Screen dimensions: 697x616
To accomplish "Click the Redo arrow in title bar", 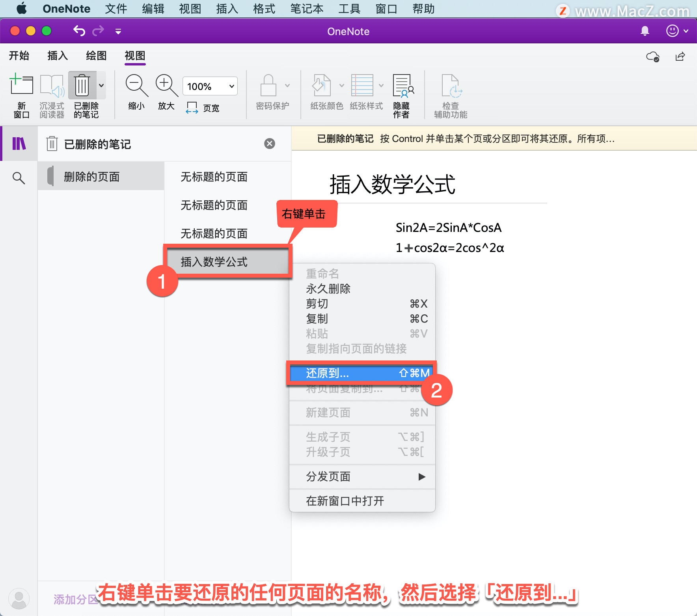I will tap(98, 30).
